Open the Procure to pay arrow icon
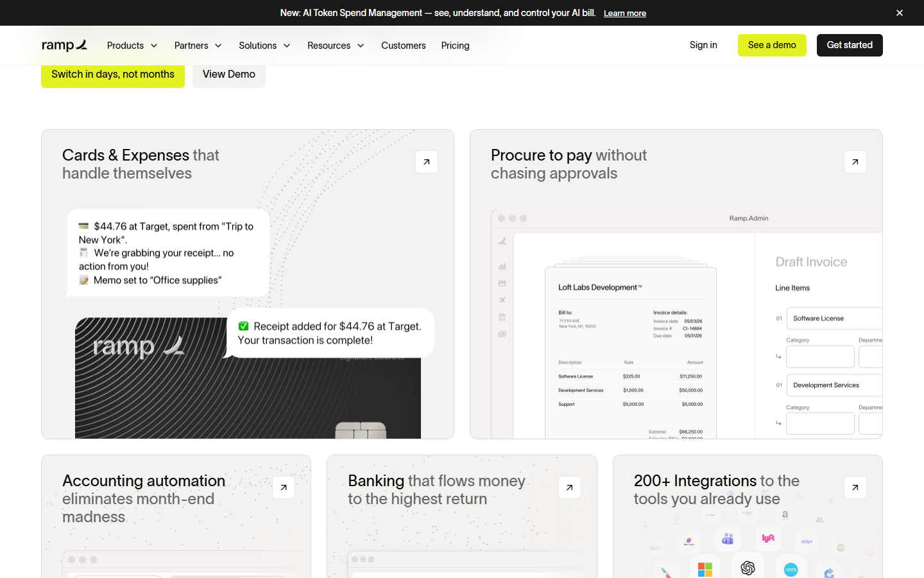 point(855,162)
